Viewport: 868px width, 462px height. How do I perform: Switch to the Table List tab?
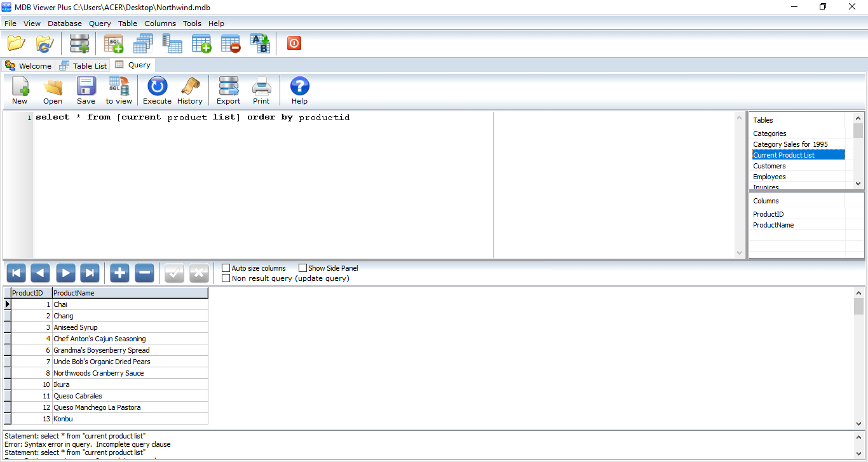click(83, 65)
